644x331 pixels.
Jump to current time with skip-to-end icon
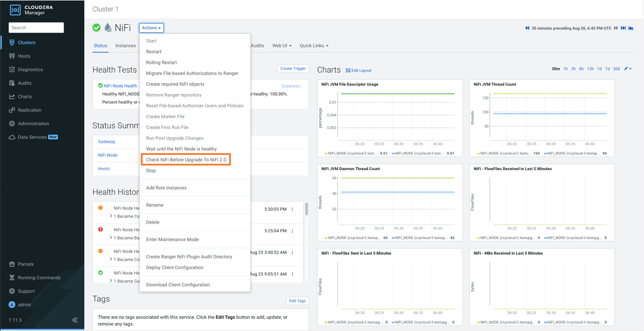(623, 28)
